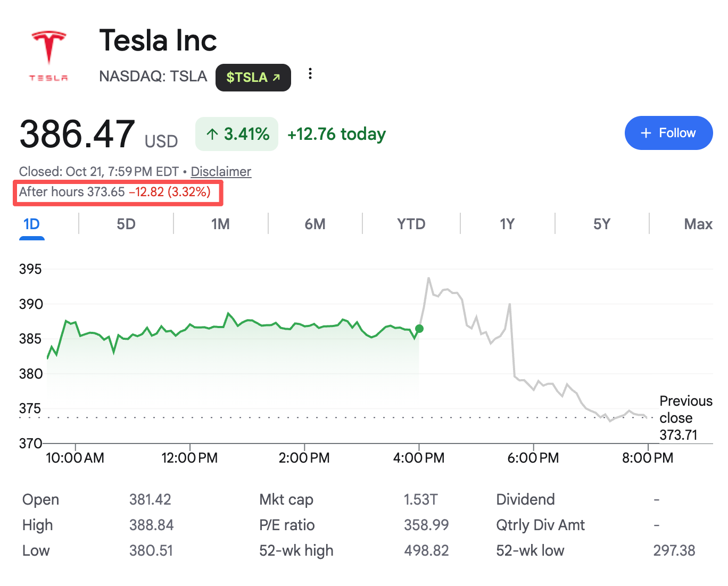Click the arrow icon on $TSLA badge
The width and height of the screenshot is (728, 586).
[x=276, y=78]
